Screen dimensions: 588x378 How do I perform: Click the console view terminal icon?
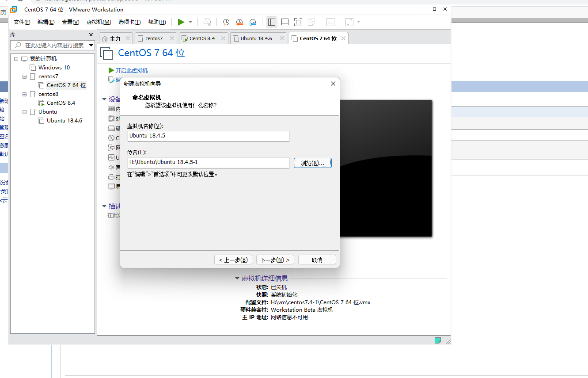330,22
